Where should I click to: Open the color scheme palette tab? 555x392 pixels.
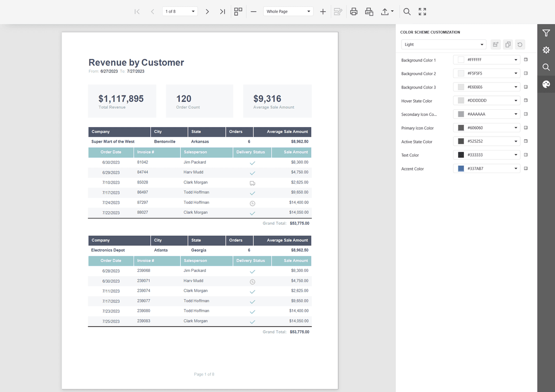pos(546,84)
